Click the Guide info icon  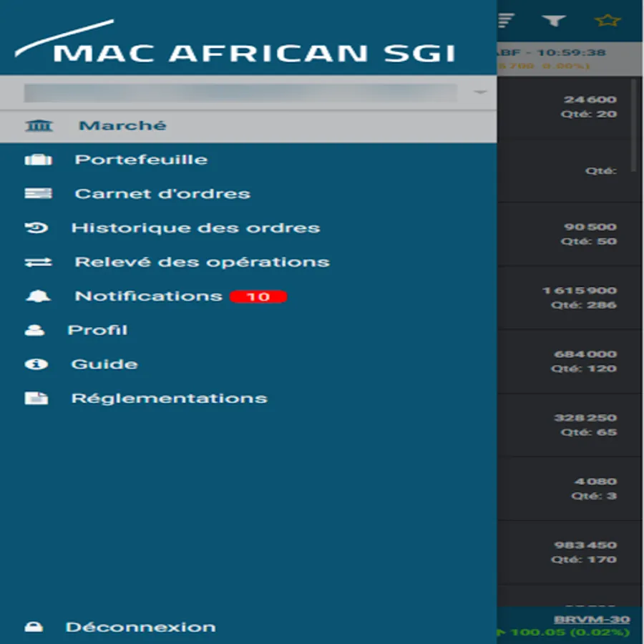tap(36, 364)
